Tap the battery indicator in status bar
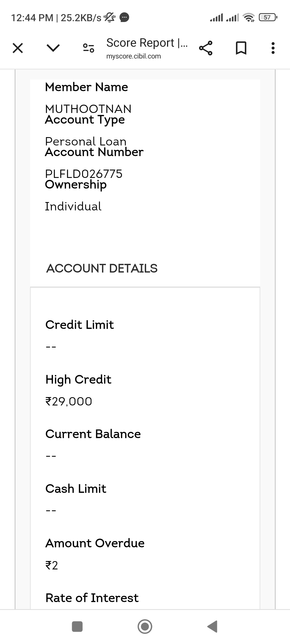Viewport: 290px width, 644px height. tap(268, 18)
